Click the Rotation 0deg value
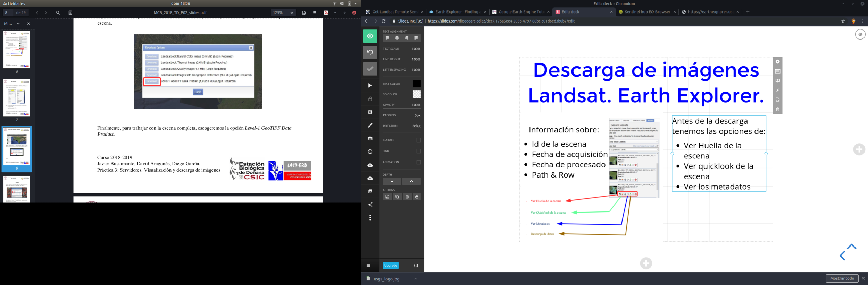 416,126
